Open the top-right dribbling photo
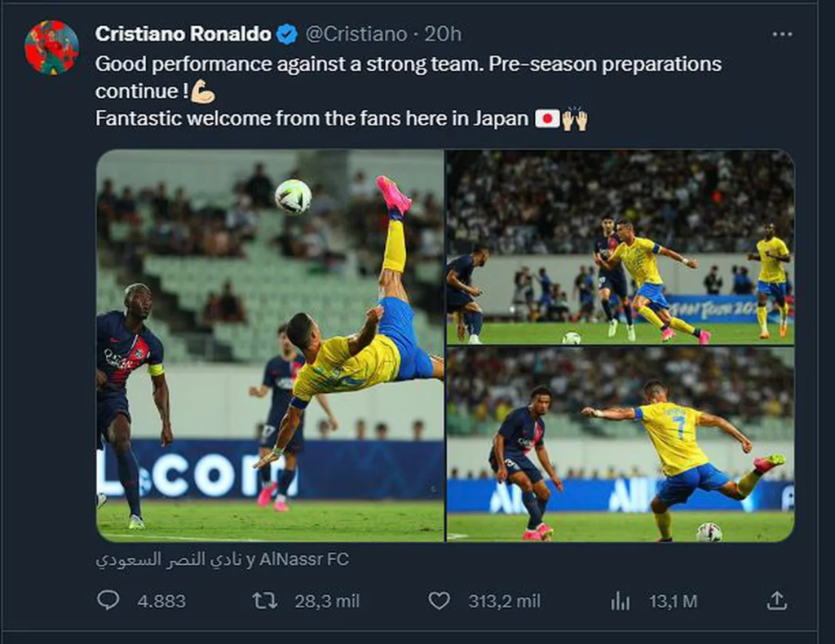This screenshot has height=644, width=835. coord(620,247)
